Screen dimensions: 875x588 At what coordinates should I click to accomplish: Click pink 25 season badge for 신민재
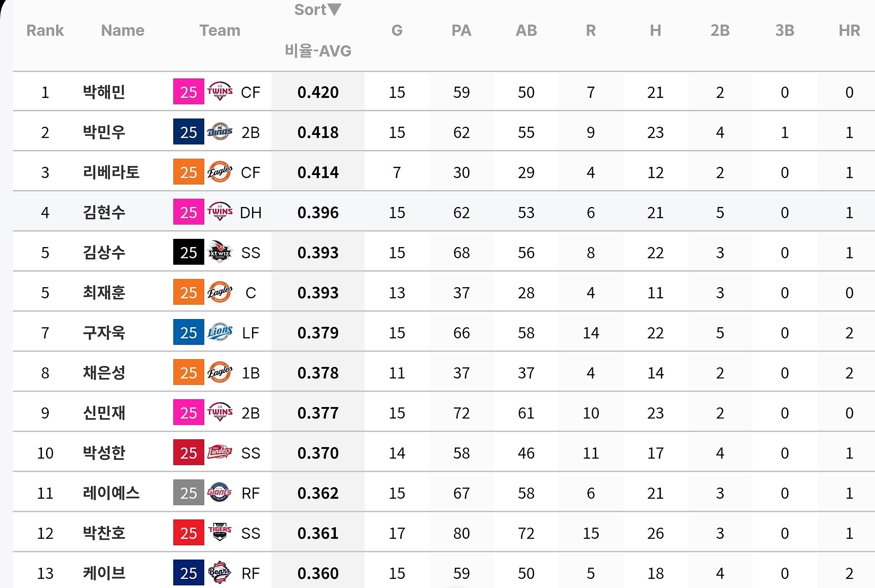(188, 413)
